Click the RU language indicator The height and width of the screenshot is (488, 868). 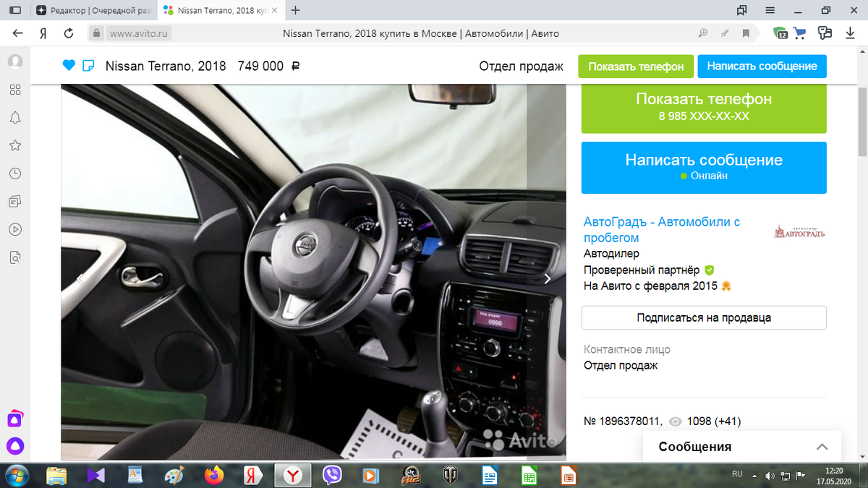[x=737, y=474]
